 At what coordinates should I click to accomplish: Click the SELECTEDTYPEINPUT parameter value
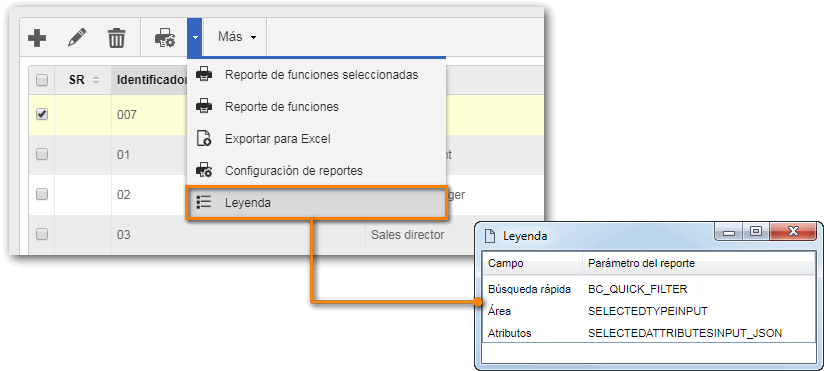point(648,311)
